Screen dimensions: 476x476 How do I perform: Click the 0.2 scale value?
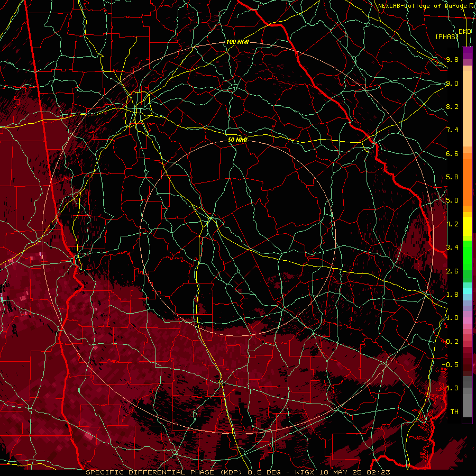452,342
